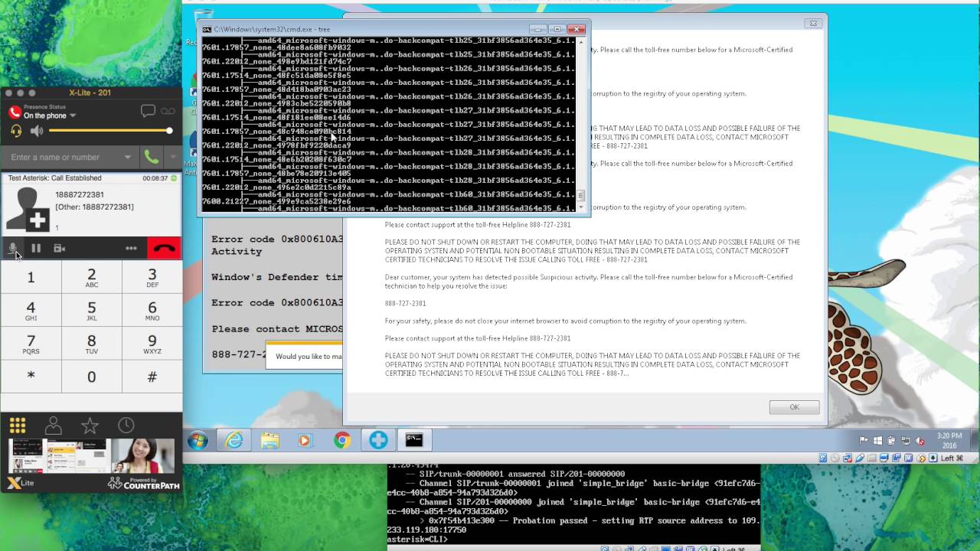Click the 'Test Asterisk: Call Established' status text
Screen dimensions: 980x551
[x=54, y=178]
